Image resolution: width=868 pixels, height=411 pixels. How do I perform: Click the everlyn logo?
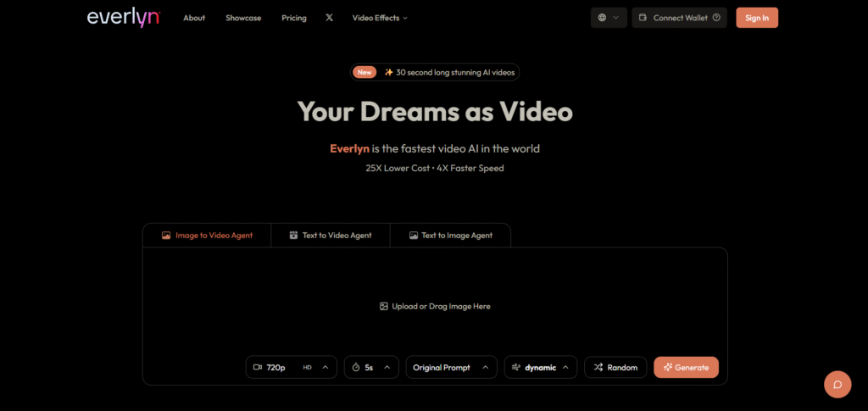123,18
